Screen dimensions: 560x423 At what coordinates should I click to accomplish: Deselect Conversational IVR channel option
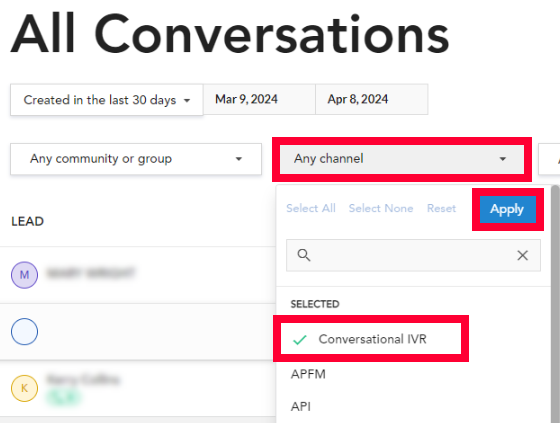tap(371, 339)
